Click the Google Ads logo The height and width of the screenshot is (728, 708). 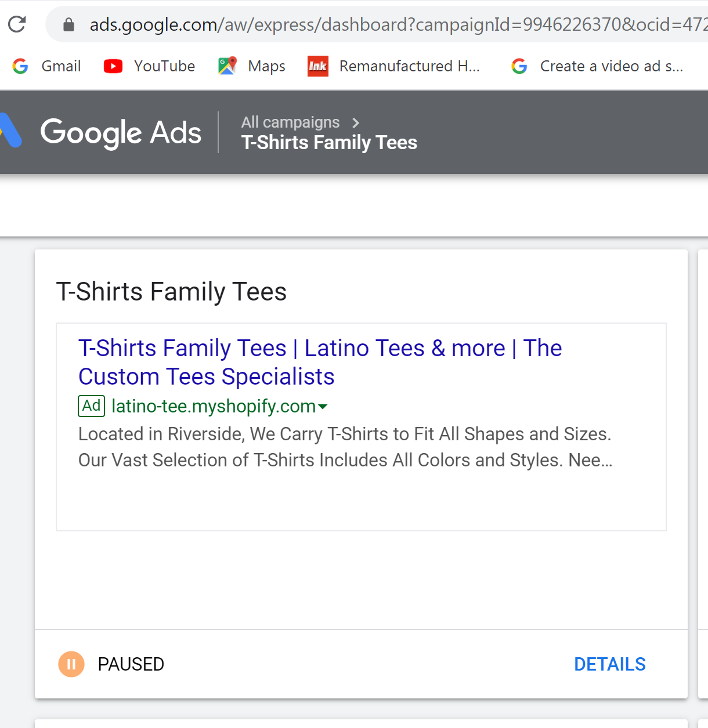(x=101, y=132)
